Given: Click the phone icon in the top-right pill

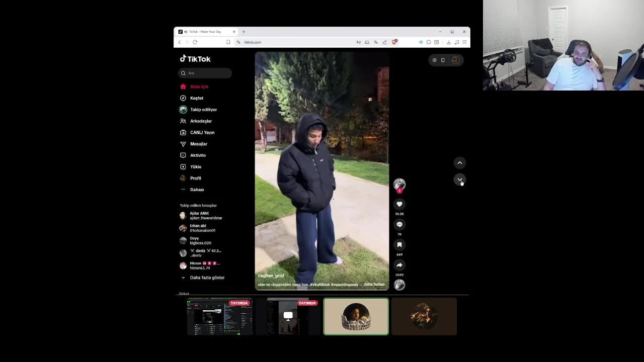Looking at the screenshot, I should [x=443, y=60].
